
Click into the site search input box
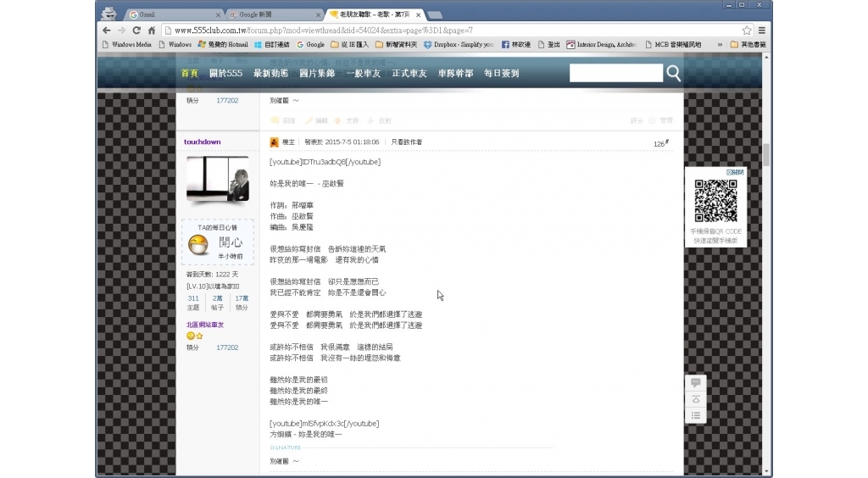pyautogui.click(x=615, y=74)
